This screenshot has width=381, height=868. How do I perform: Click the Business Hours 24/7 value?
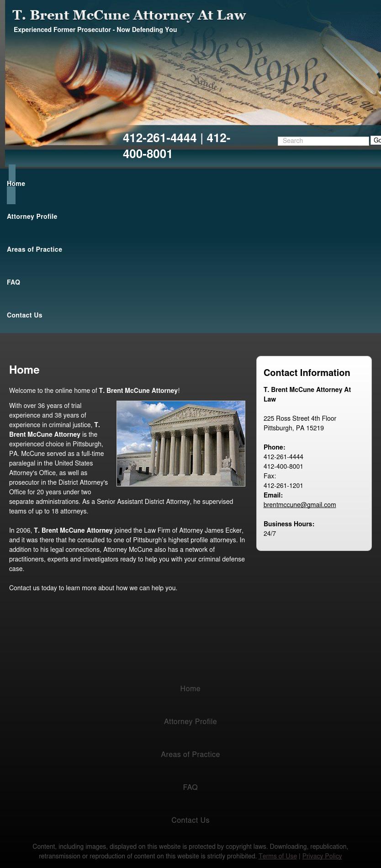pos(270,534)
